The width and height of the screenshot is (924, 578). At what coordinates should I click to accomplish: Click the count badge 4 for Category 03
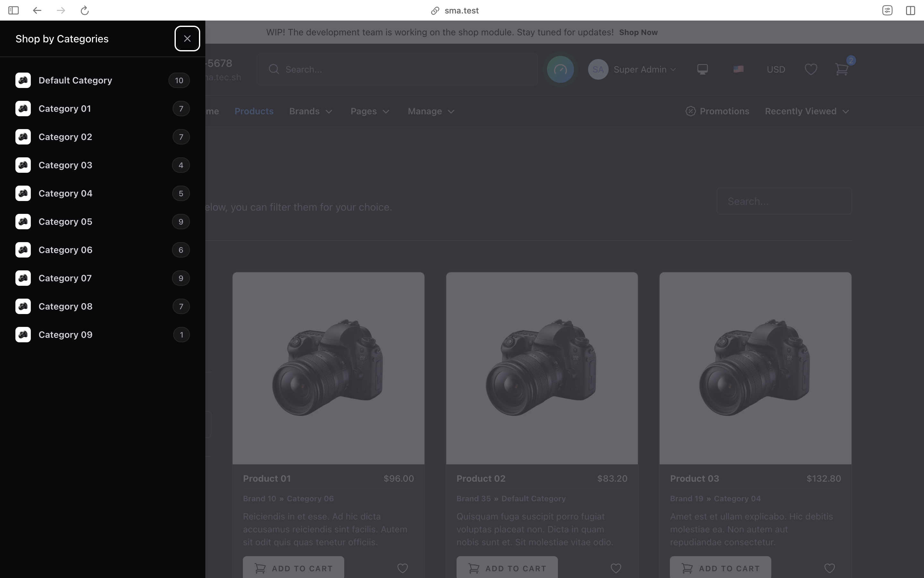coord(181,165)
